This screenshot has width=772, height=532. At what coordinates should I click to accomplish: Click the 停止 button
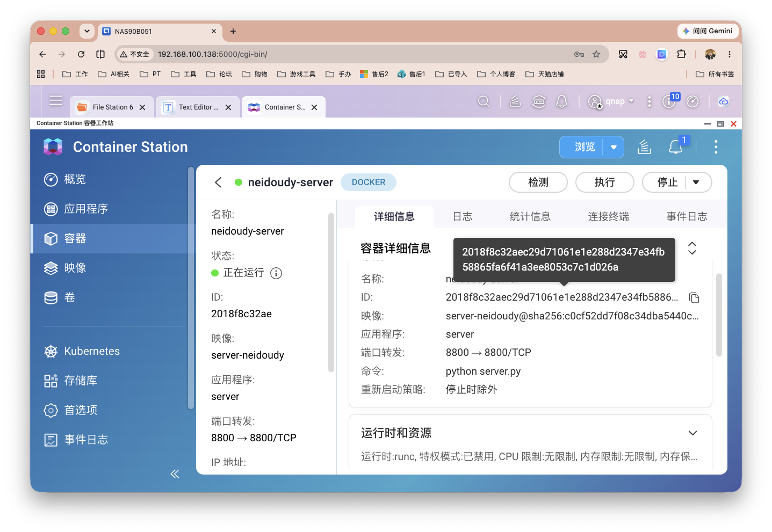(667, 183)
